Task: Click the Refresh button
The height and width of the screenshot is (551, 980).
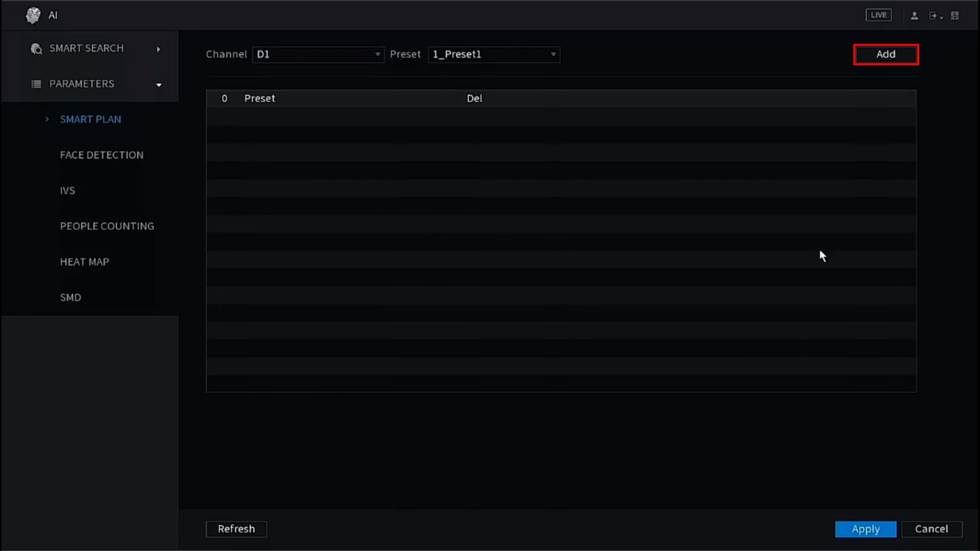Action: [x=236, y=529]
